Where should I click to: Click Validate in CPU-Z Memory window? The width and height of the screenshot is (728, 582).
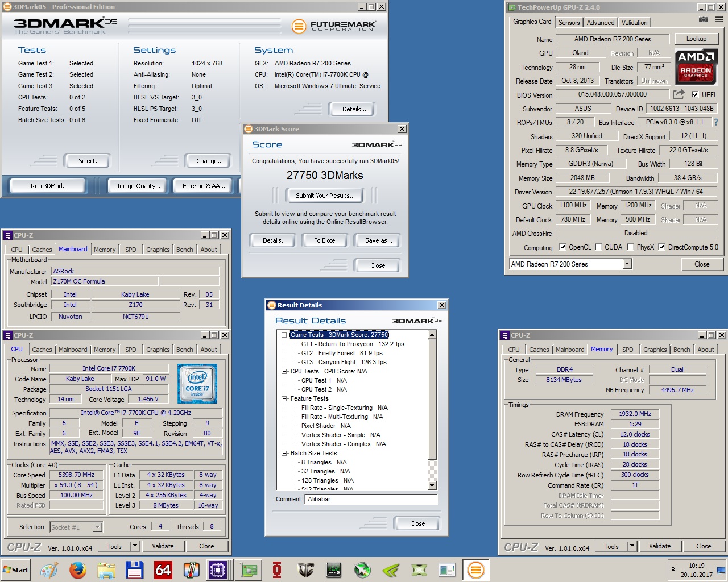coord(660,546)
